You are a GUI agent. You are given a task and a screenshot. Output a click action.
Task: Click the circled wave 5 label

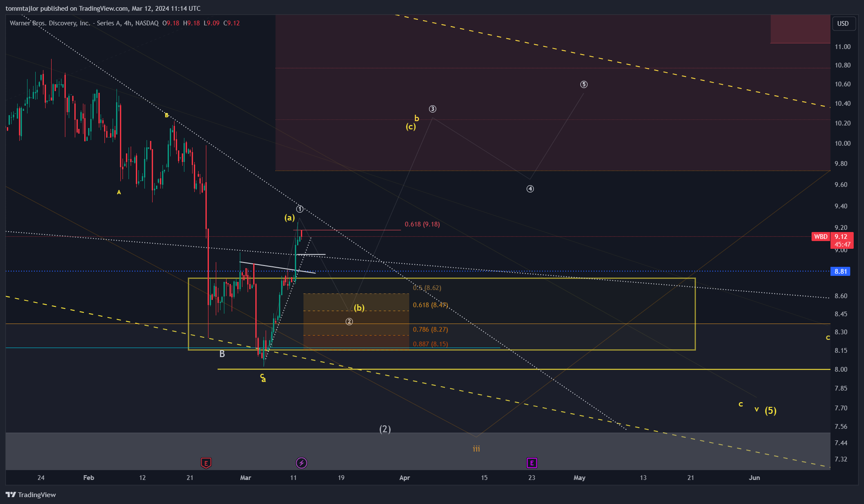click(584, 84)
